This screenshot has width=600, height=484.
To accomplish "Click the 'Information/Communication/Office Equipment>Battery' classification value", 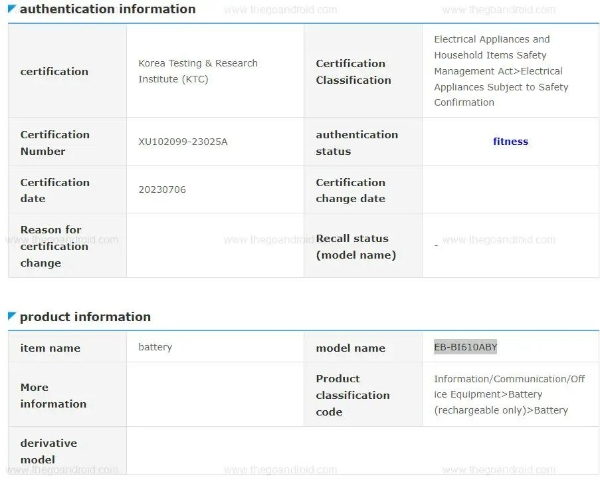I will (509, 394).
